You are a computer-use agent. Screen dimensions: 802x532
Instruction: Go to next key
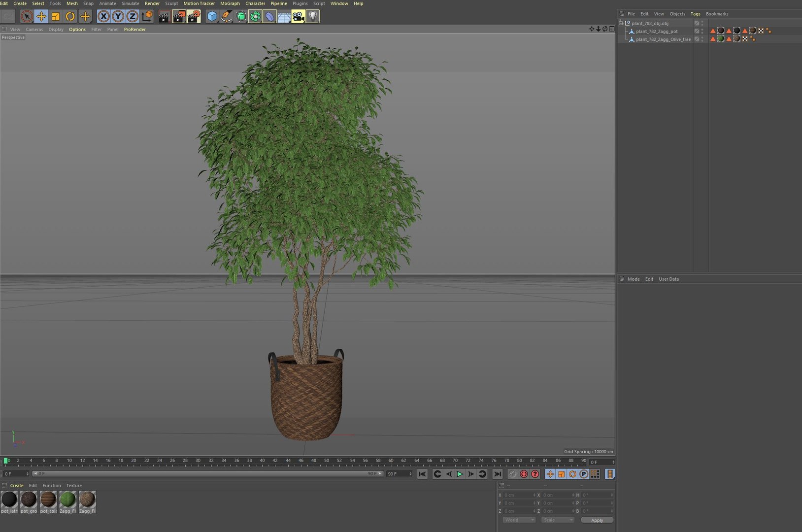pos(482,474)
